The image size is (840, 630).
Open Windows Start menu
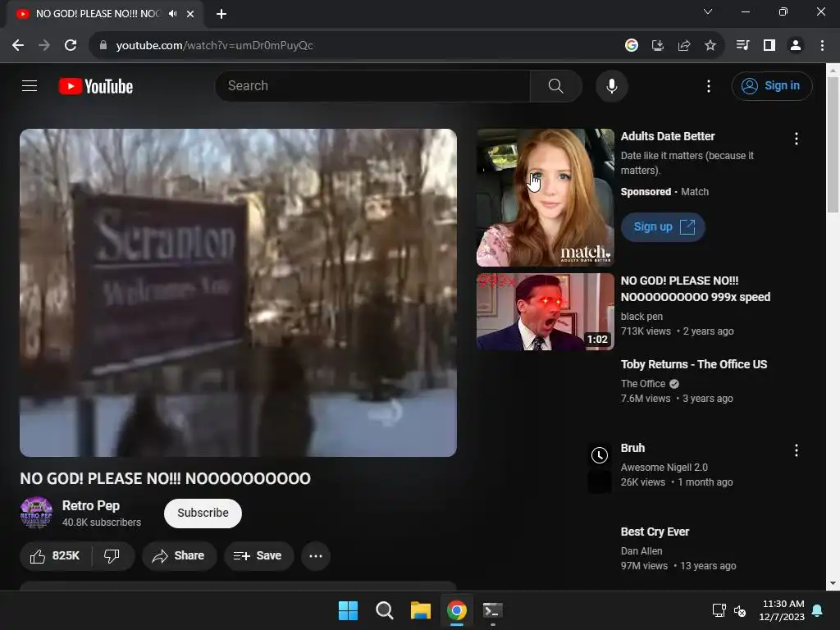coord(348,610)
